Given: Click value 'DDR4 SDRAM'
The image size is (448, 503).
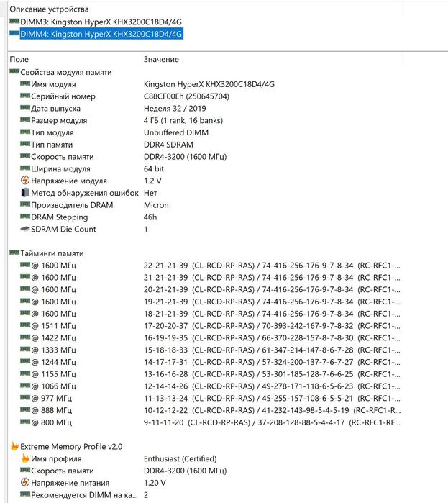Looking at the screenshot, I should click(168, 145).
